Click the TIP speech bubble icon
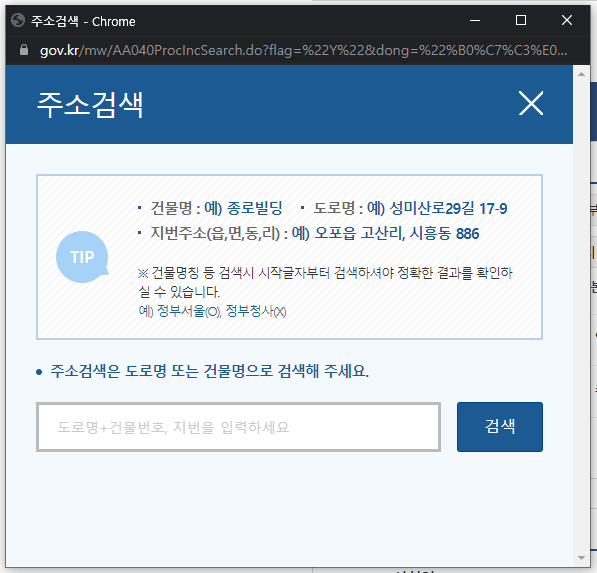597x573 pixels. [82, 257]
